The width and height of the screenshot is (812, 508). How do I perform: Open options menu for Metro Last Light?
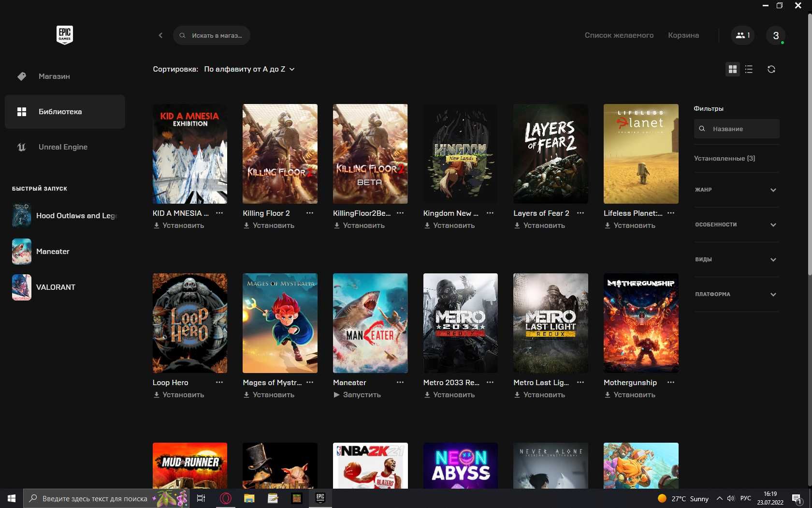[580, 382]
